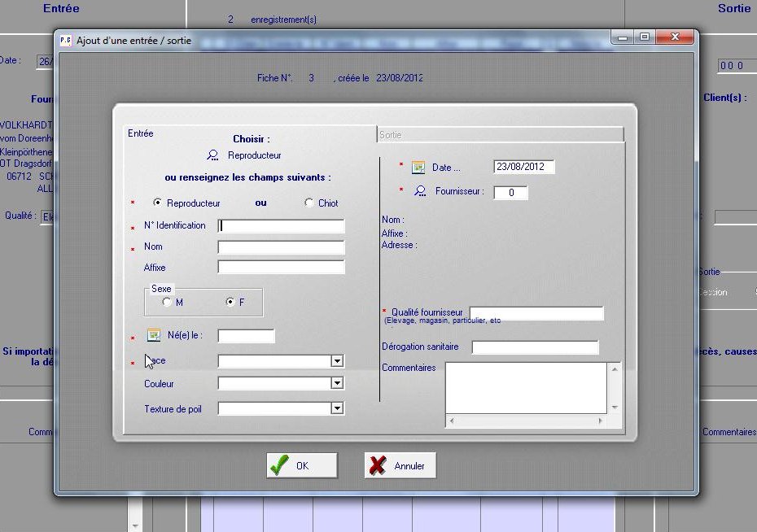
Task: Expand the Race dropdown list
Action: [337, 361]
